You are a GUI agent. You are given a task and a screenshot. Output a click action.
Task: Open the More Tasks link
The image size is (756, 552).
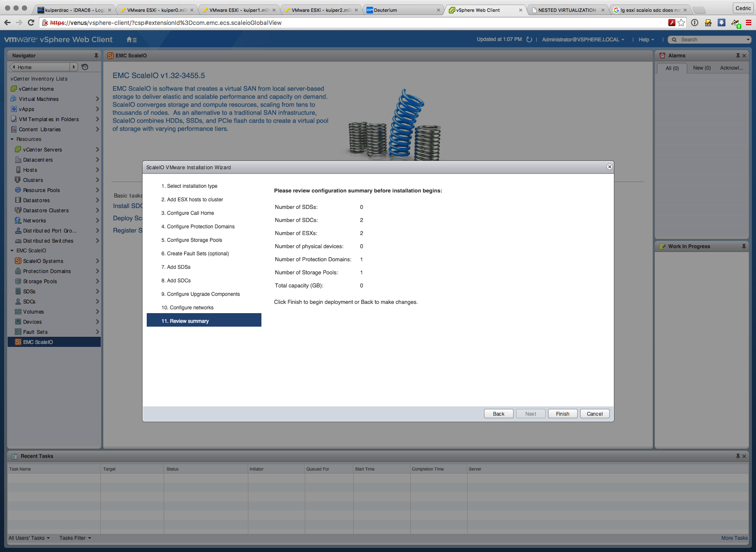[734, 538]
